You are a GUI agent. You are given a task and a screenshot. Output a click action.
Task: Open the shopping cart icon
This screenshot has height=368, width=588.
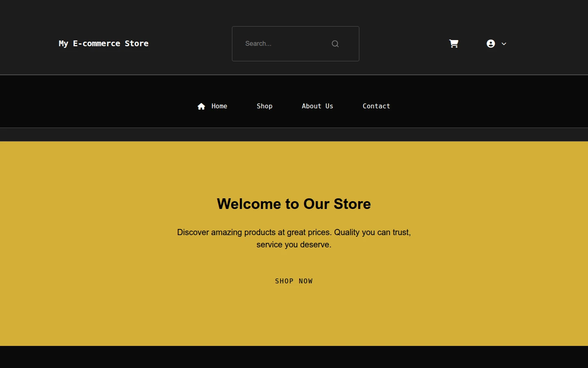(x=454, y=44)
